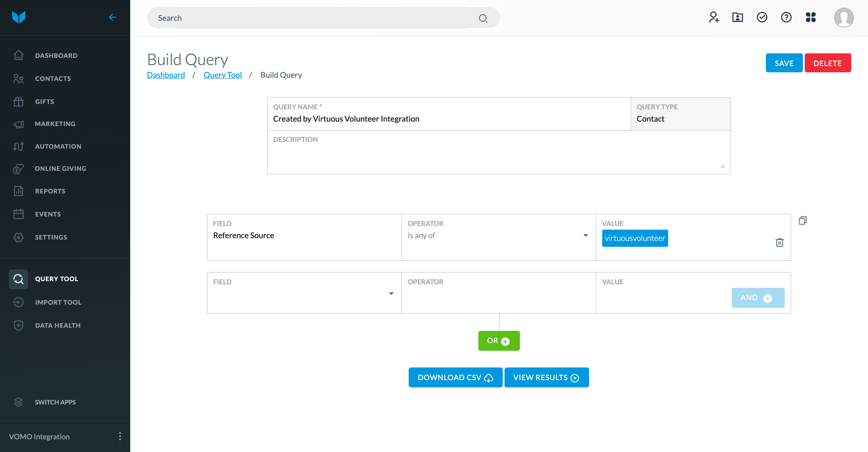Add an AND condition
Image resolution: width=868 pixels, height=452 pixels.
coord(758,298)
